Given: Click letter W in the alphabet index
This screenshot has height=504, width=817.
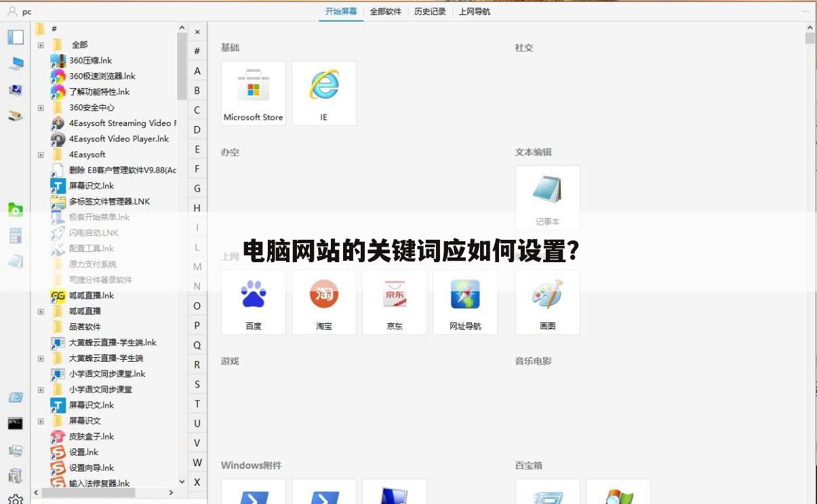Looking at the screenshot, I should 197,463.
